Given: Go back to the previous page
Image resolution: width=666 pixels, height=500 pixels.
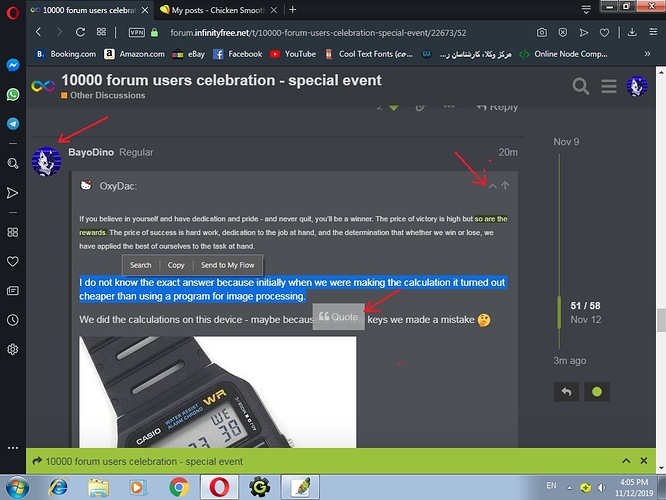Looking at the screenshot, I should 39,32.
